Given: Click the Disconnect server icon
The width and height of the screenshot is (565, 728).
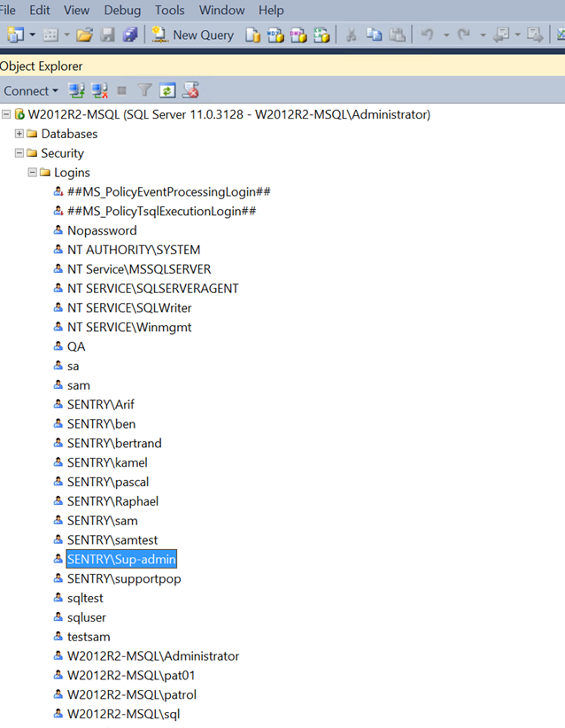Looking at the screenshot, I should [99, 90].
